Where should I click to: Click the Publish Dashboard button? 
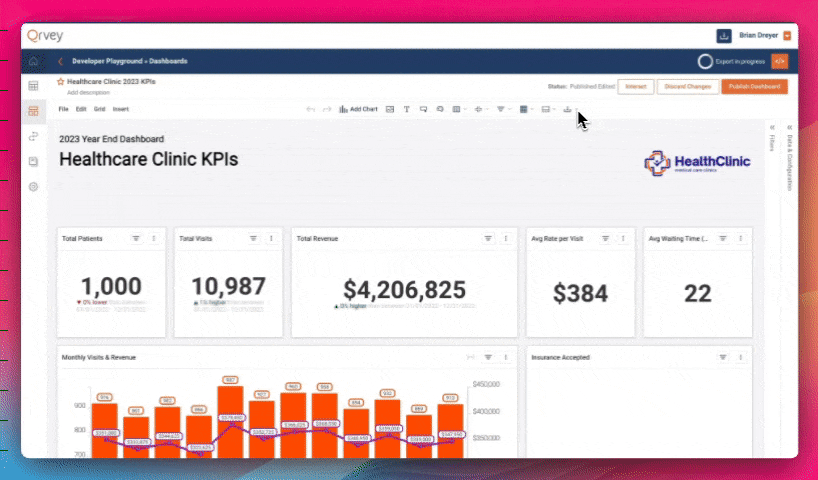(754, 87)
